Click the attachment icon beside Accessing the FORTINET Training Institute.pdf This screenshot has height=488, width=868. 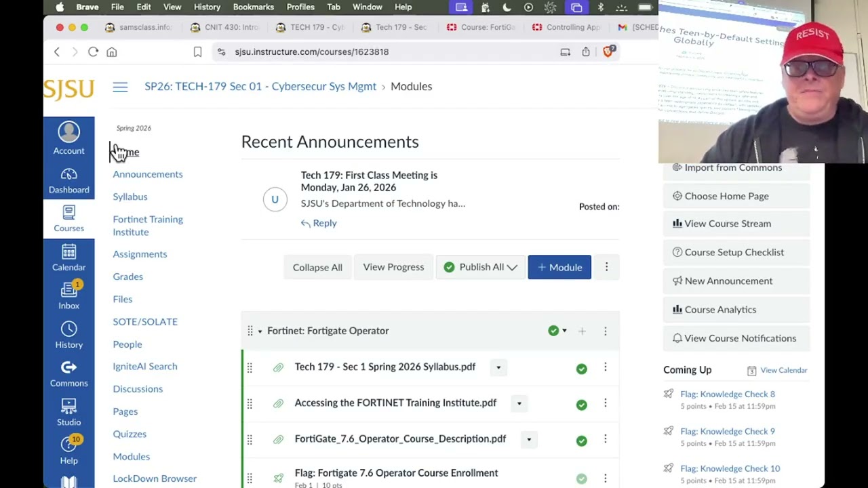click(x=278, y=403)
